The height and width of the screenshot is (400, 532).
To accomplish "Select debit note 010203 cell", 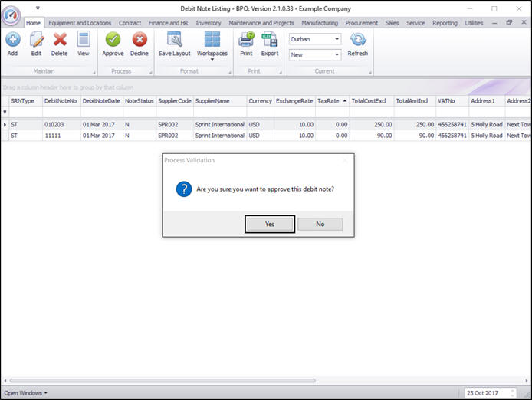I will [61, 124].
